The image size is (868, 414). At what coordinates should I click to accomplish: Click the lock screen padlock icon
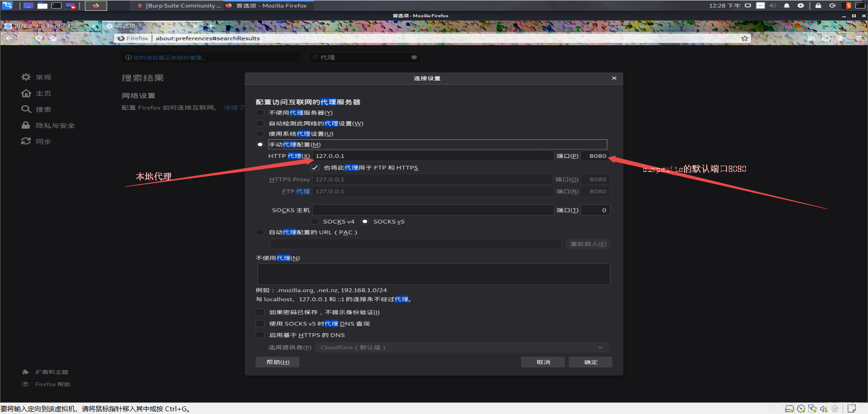[818, 5]
